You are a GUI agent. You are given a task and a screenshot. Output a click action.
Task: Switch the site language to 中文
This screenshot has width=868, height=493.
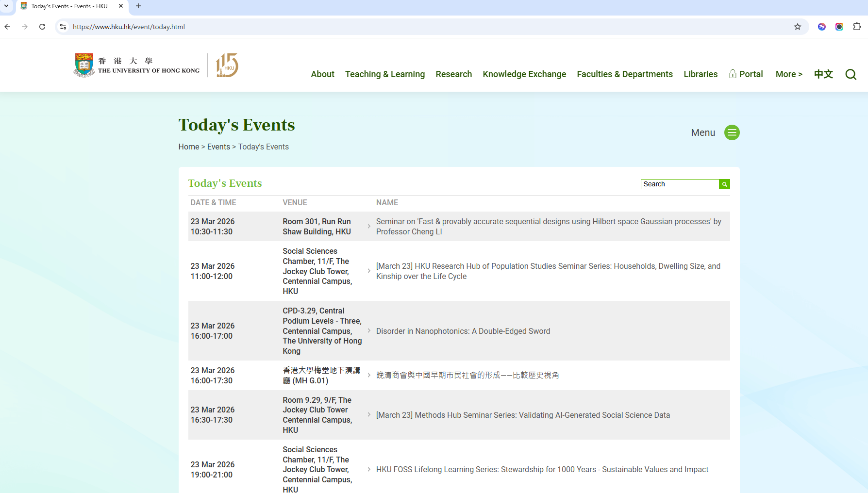tap(823, 74)
